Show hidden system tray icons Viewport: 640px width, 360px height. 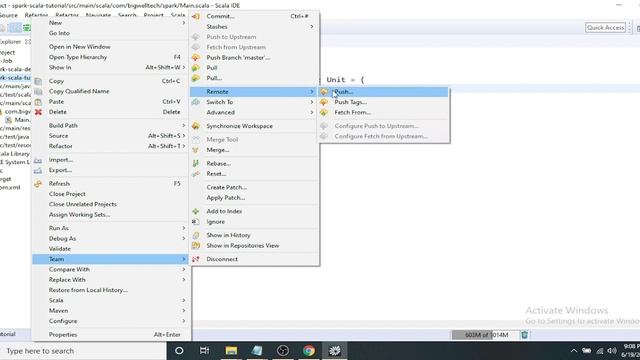click(x=573, y=351)
